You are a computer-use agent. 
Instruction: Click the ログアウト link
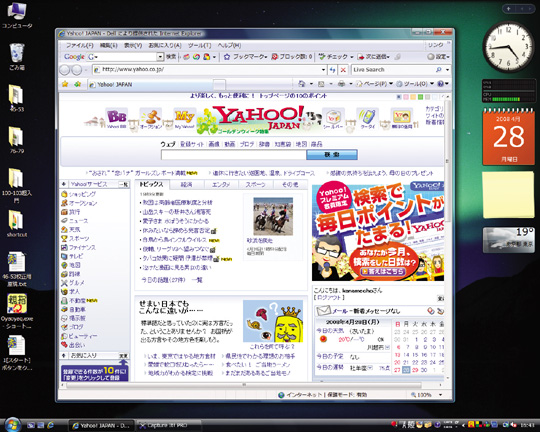pyautogui.click(x=329, y=297)
